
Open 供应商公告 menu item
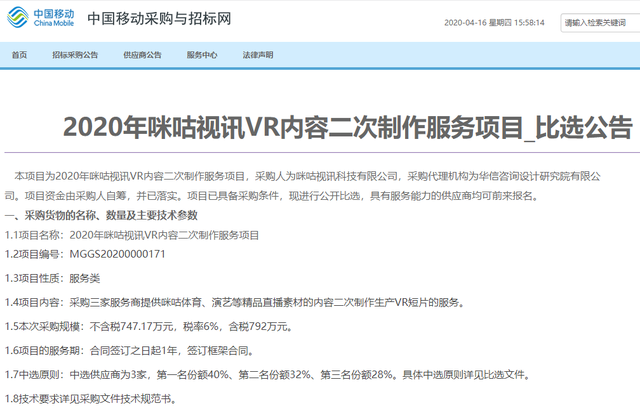coord(142,55)
